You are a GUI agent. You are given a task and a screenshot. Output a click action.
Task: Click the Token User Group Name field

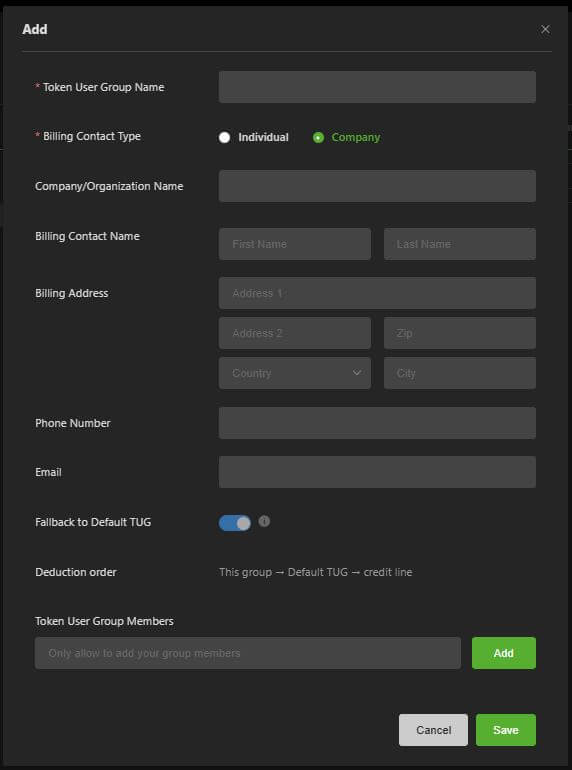coord(377,87)
